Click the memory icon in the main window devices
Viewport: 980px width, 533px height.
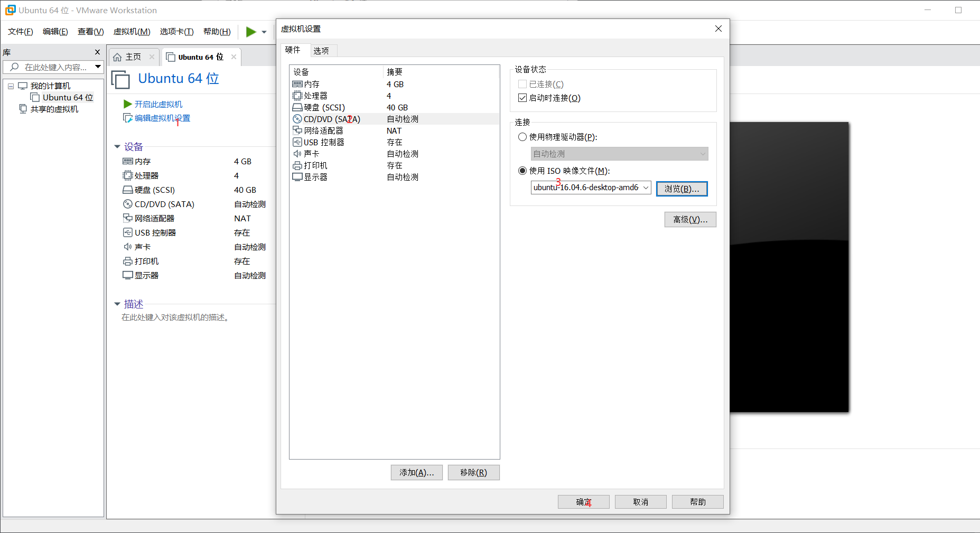coord(128,161)
